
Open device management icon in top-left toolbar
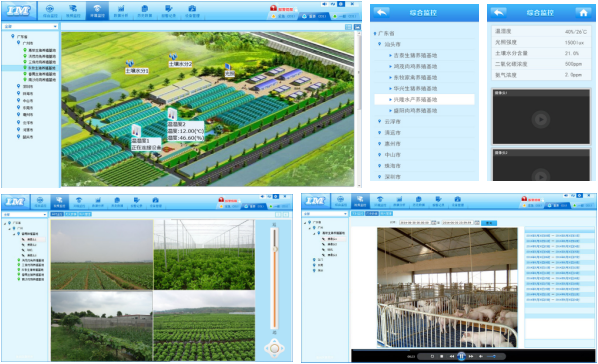192,11
